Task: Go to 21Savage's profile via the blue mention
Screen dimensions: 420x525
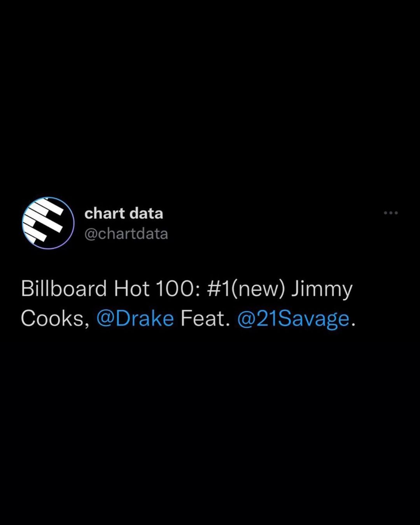Action: (293, 319)
